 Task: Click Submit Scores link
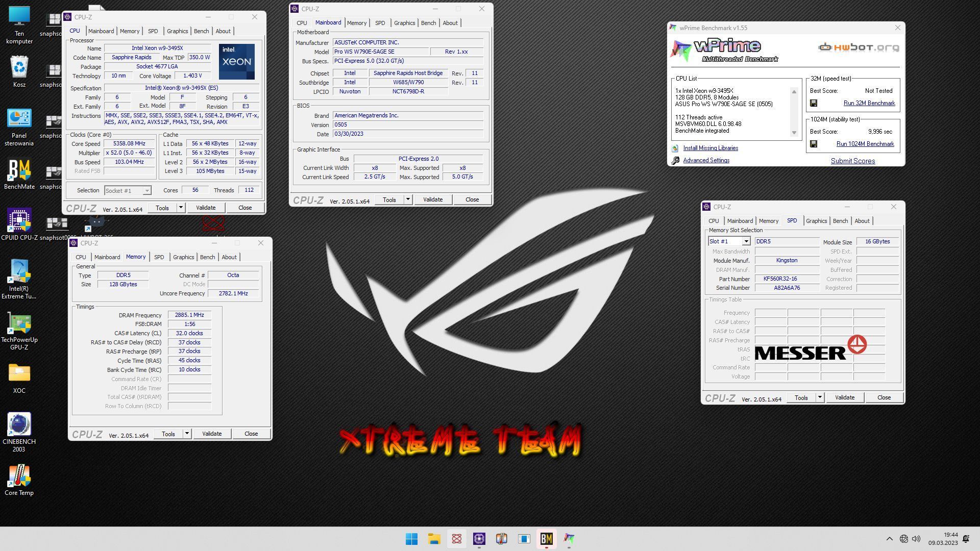point(852,161)
